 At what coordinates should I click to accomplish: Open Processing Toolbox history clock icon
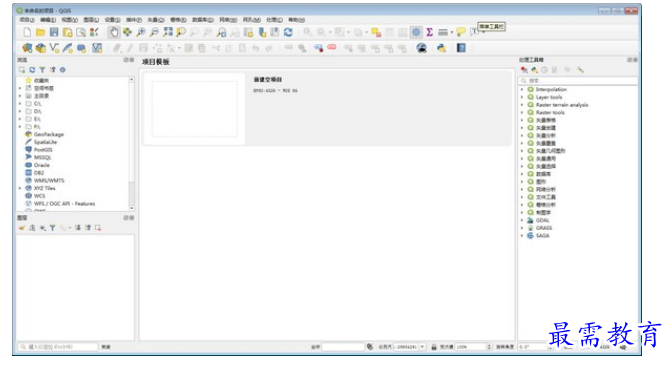point(544,70)
